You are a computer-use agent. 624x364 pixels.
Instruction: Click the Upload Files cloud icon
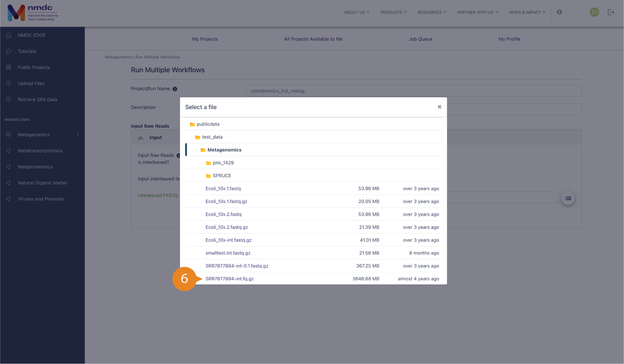coord(9,83)
